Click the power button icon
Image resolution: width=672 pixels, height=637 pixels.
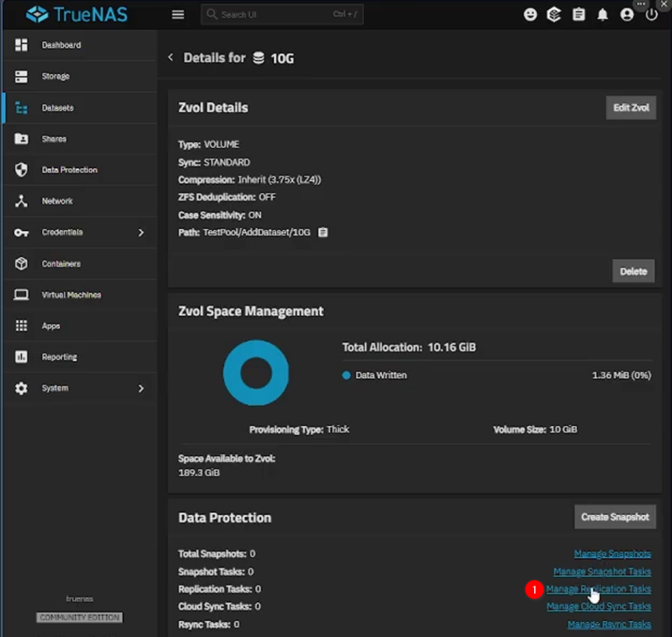click(x=651, y=14)
